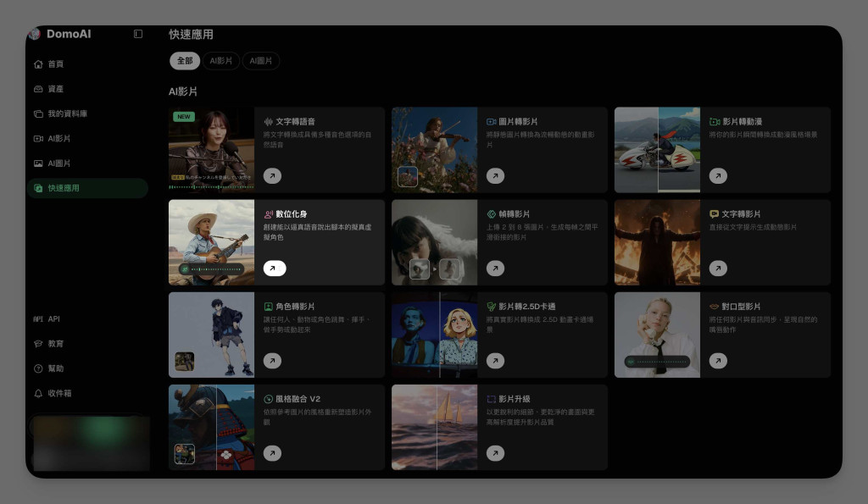Click the 文字轉語音 card title
The width and height of the screenshot is (868, 504).
click(x=295, y=122)
